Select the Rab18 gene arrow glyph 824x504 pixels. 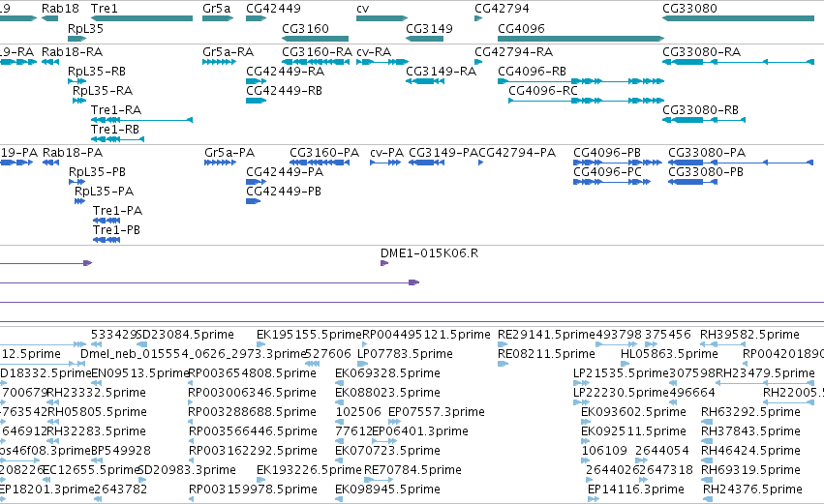(x=50, y=18)
